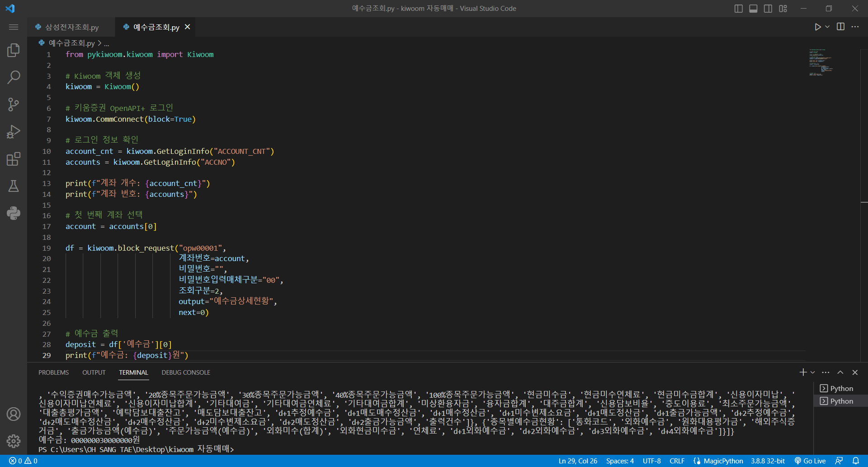Click the breadcrumb ellipsis symbol

(x=106, y=43)
